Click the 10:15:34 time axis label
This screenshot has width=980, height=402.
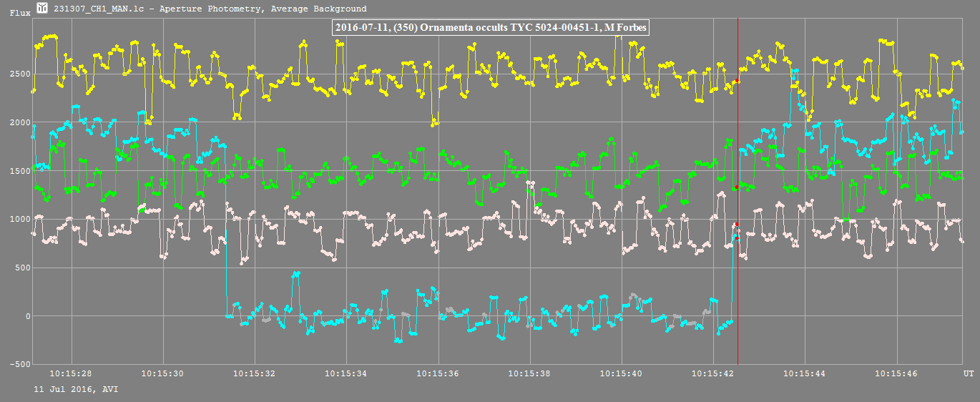coord(346,373)
